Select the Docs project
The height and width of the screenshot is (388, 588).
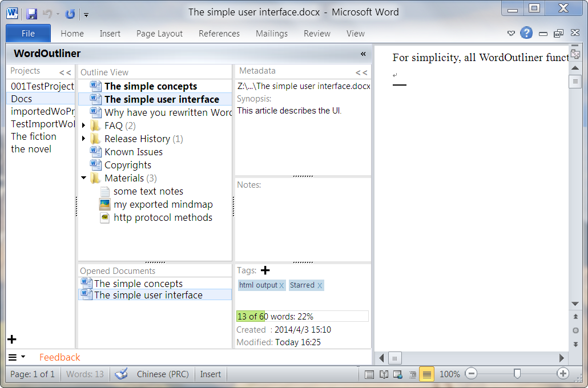click(41, 99)
